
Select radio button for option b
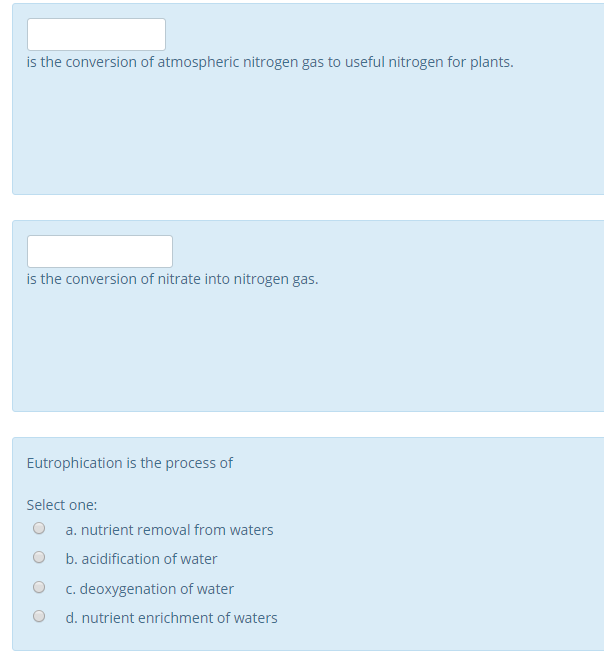pos(39,558)
